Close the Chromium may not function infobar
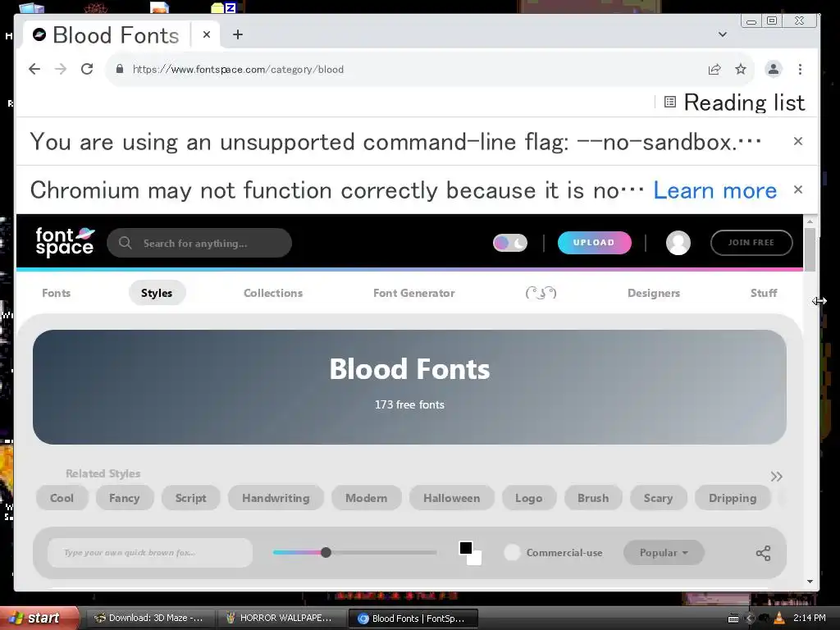Screen dimensions: 840x630 point(797,189)
